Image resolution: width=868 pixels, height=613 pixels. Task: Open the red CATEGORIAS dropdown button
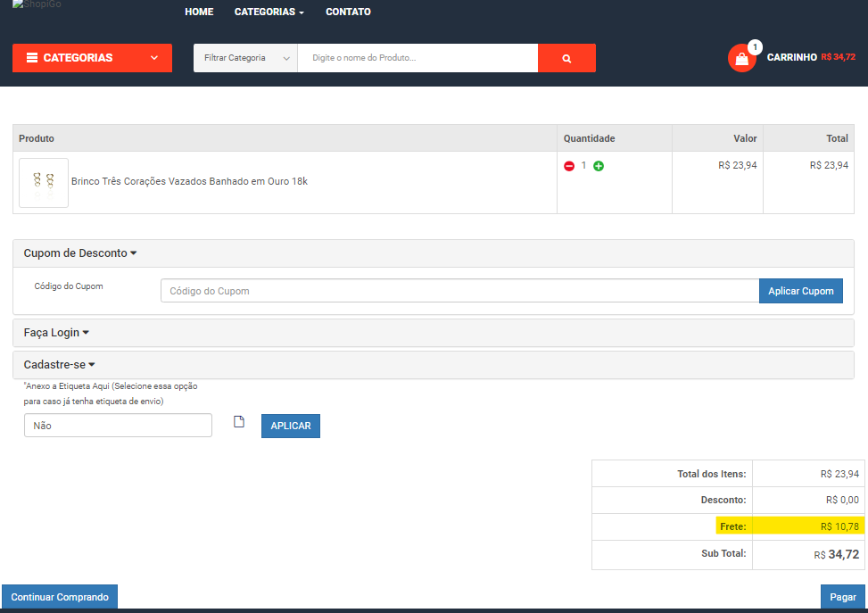[92, 58]
